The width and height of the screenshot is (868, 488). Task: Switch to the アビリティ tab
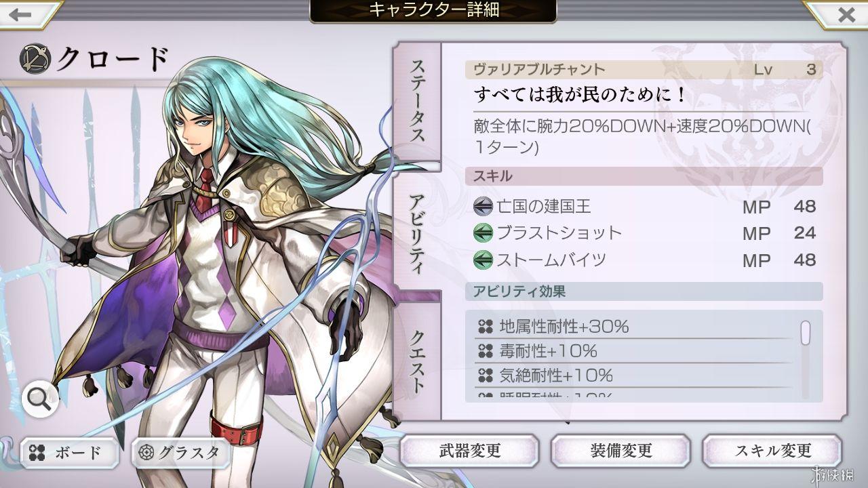[x=417, y=230]
